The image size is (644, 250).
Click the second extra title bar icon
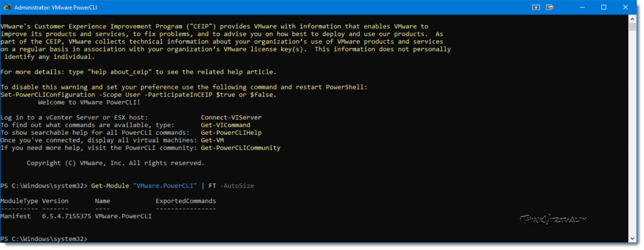(x=550, y=8)
